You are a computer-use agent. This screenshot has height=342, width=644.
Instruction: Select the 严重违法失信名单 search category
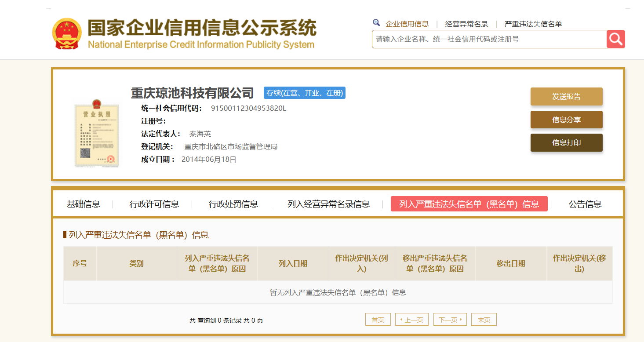click(x=533, y=24)
